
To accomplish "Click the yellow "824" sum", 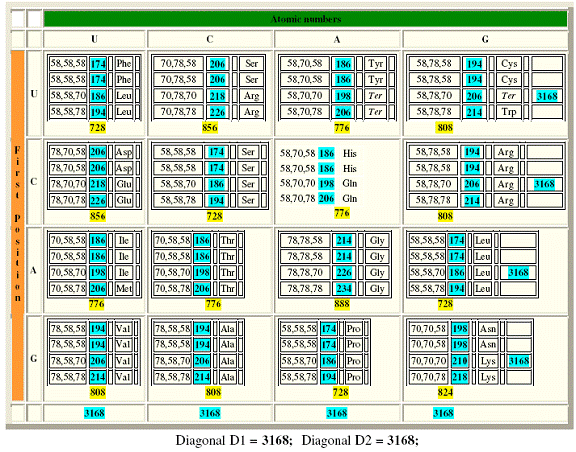I will pyautogui.click(x=445, y=392).
